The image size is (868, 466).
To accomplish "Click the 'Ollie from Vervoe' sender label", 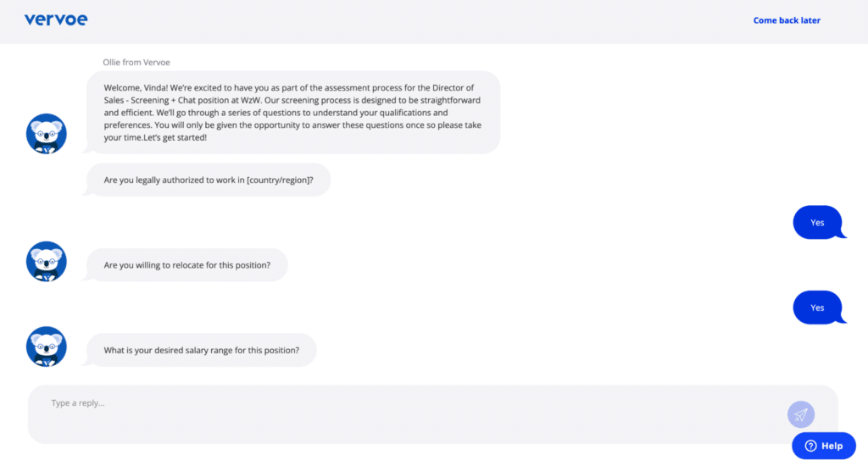I will click(x=136, y=63).
